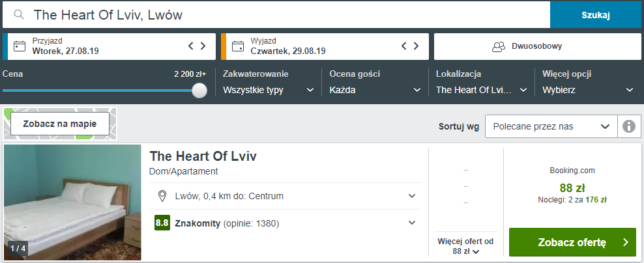Go to previous check-in day
Viewport: 644px width, 263px height.
coord(191,46)
